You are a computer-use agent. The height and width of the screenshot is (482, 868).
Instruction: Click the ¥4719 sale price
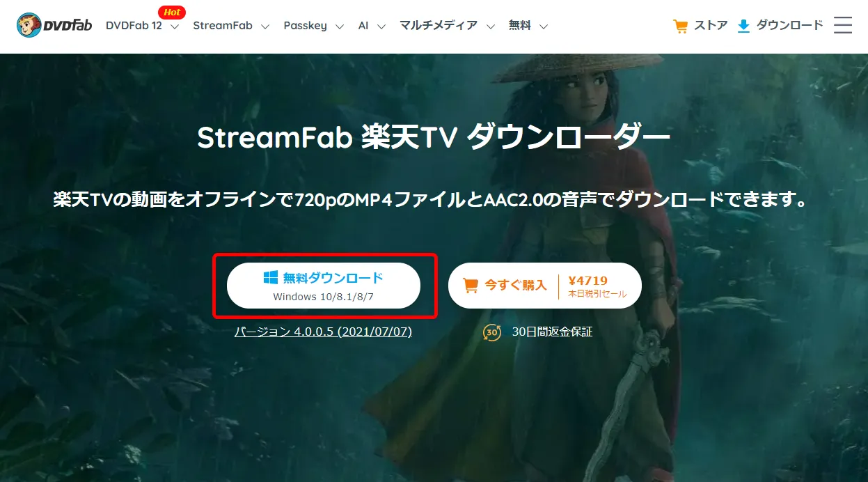tap(588, 281)
